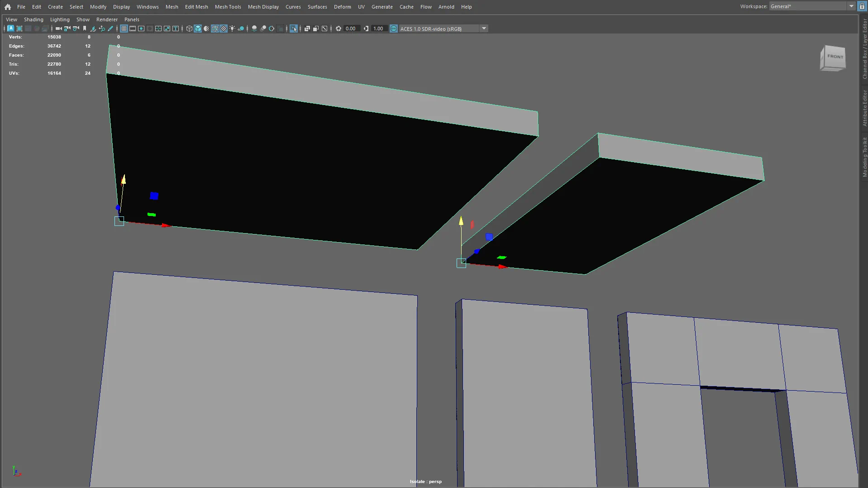Image resolution: width=868 pixels, height=488 pixels.
Task: Toggle the lock camera icon
Action: [x=67, y=29]
